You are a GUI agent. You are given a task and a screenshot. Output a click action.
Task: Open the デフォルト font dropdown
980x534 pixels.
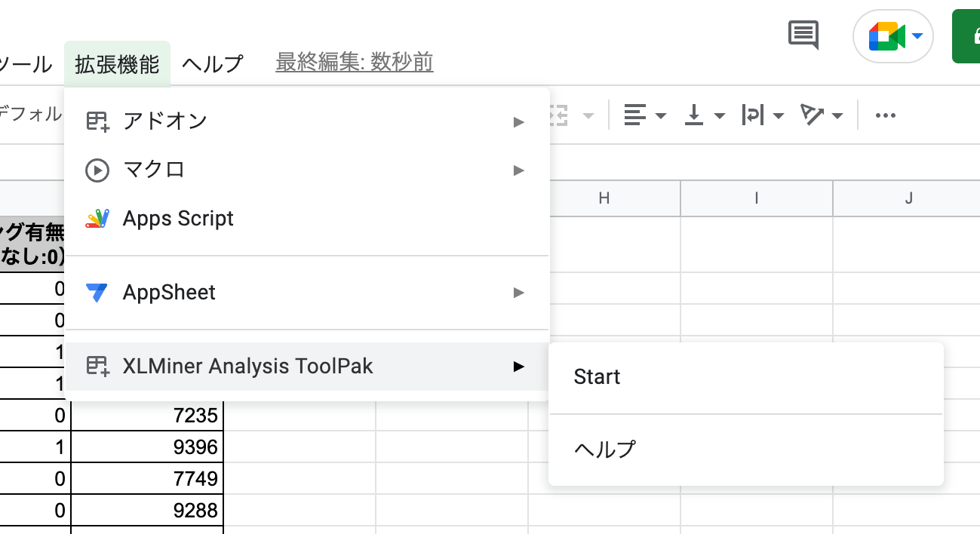pos(31,114)
